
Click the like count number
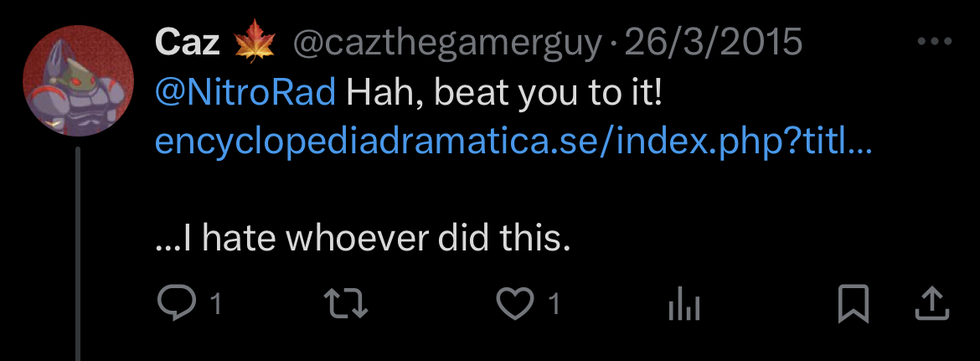point(553,305)
